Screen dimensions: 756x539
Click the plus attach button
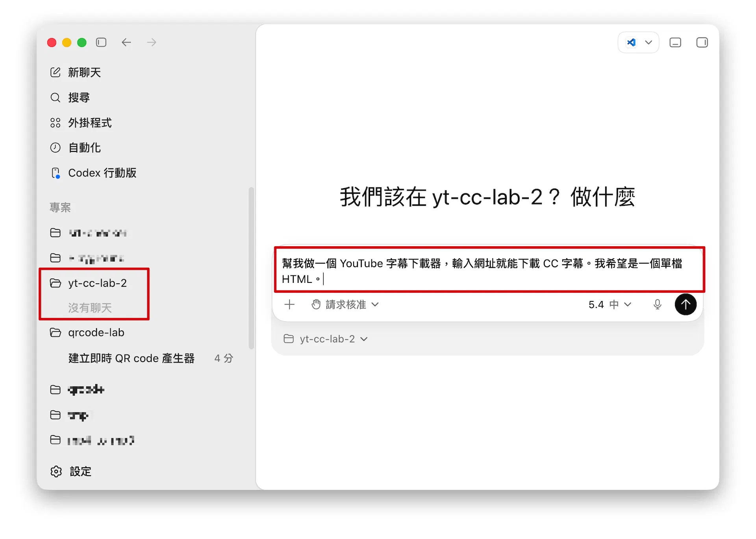coord(289,305)
